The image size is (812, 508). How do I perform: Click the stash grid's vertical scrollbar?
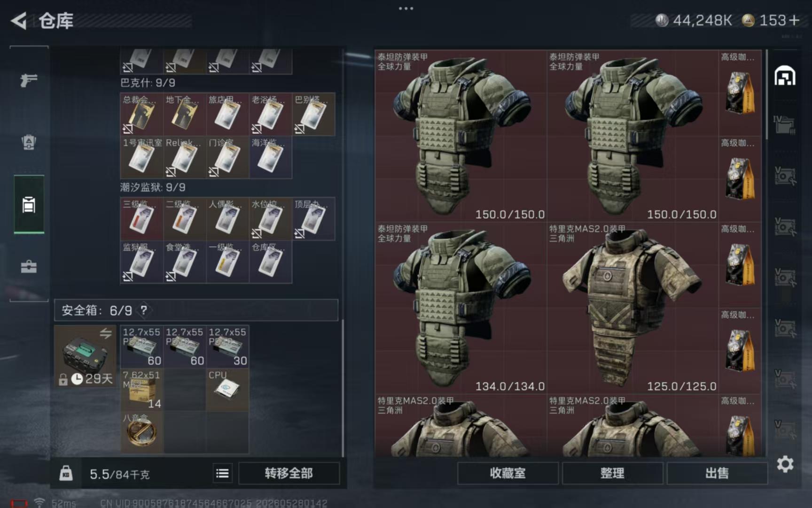(x=767, y=94)
